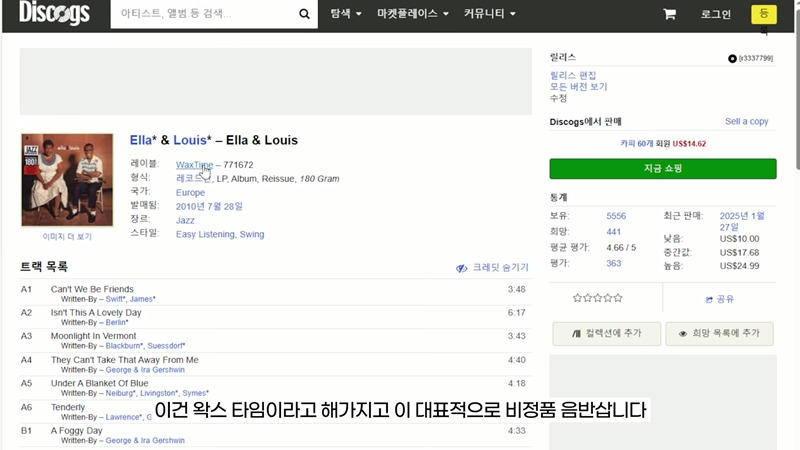Click writer Neiburg on track A5
The width and height of the screenshot is (800, 450).
click(119, 393)
